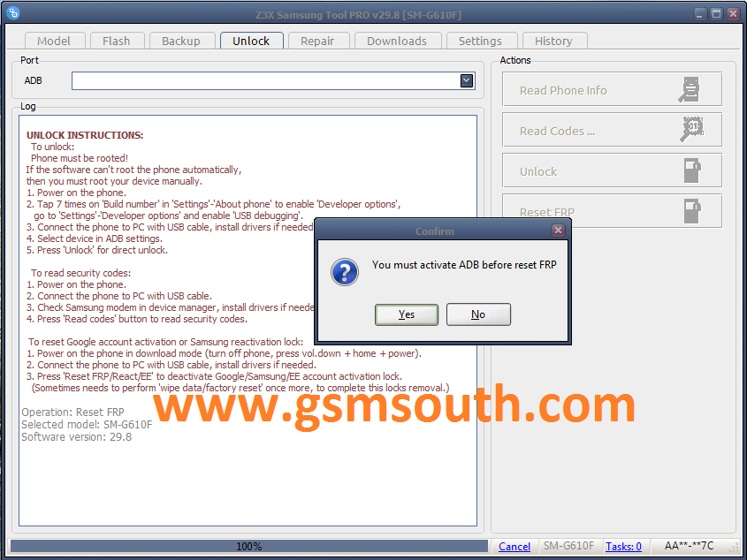Click the Unlock button phone icon
The width and height of the screenshot is (747, 560).
[x=692, y=170]
